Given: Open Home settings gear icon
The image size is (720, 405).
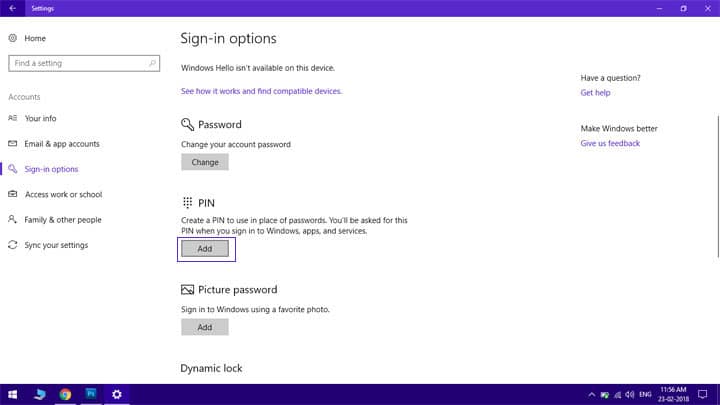Looking at the screenshot, I should click(x=12, y=38).
